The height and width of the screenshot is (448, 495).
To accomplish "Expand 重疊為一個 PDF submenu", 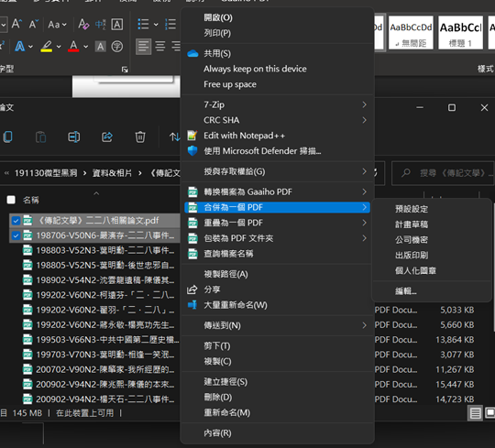I will (x=277, y=223).
